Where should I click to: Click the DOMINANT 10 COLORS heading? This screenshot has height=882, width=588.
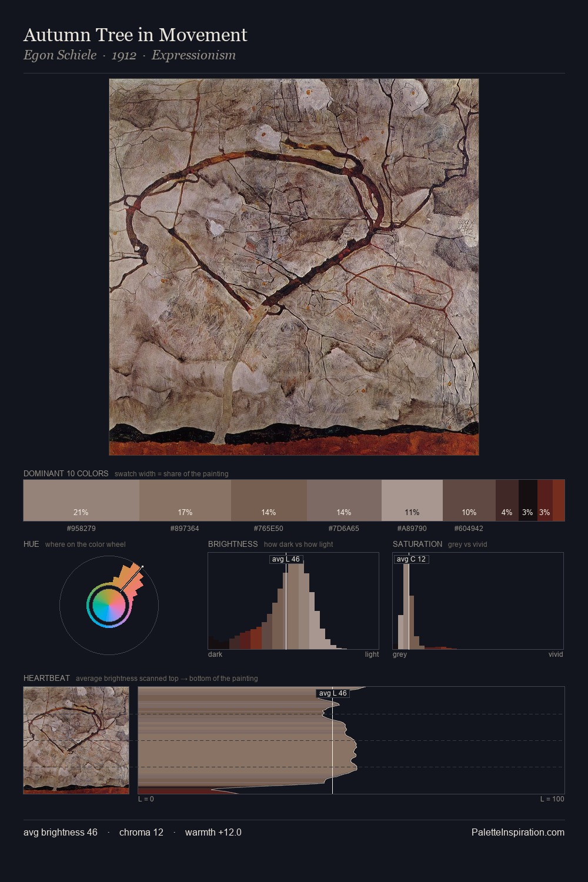pos(66,473)
